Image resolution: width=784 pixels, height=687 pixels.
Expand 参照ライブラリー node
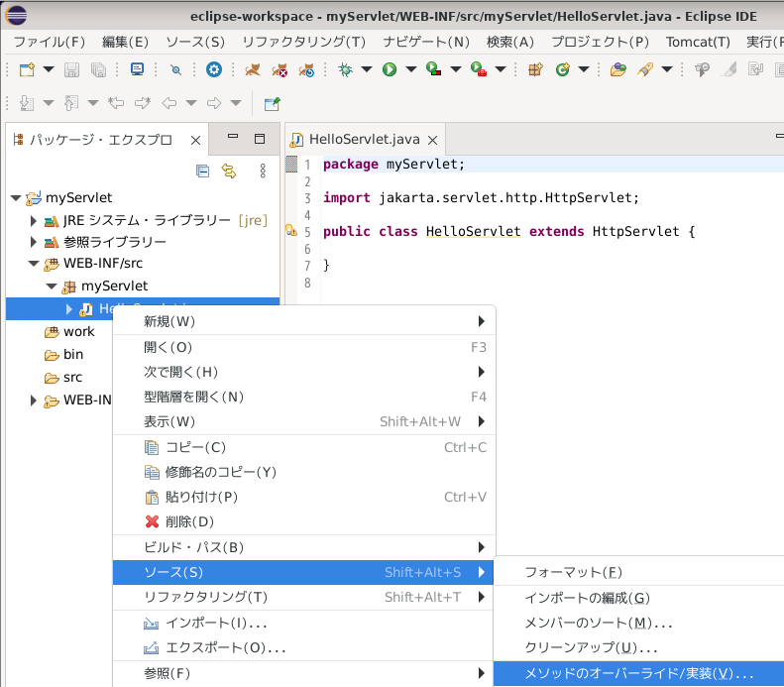(x=33, y=242)
